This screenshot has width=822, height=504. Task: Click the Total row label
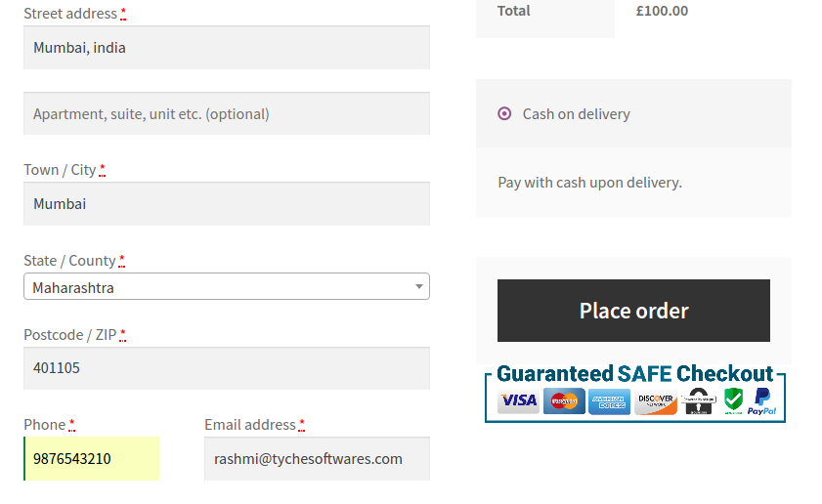[x=514, y=11]
